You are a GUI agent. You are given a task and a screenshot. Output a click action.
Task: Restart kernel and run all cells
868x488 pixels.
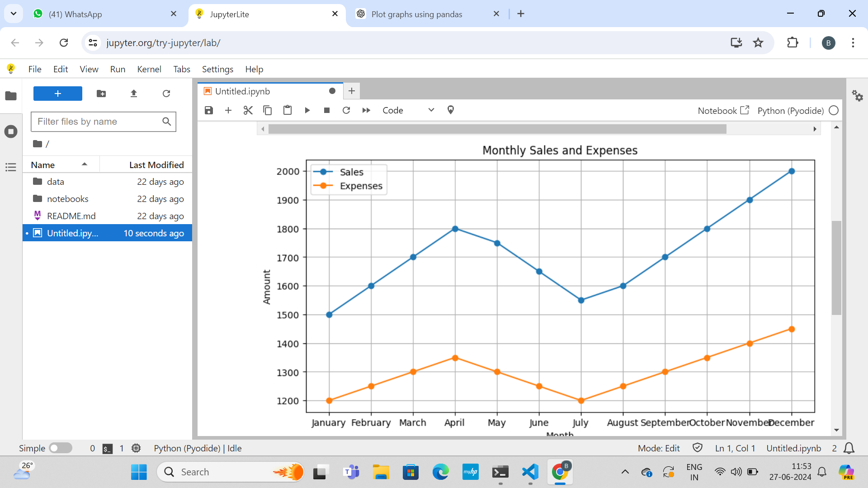[x=366, y=110]
